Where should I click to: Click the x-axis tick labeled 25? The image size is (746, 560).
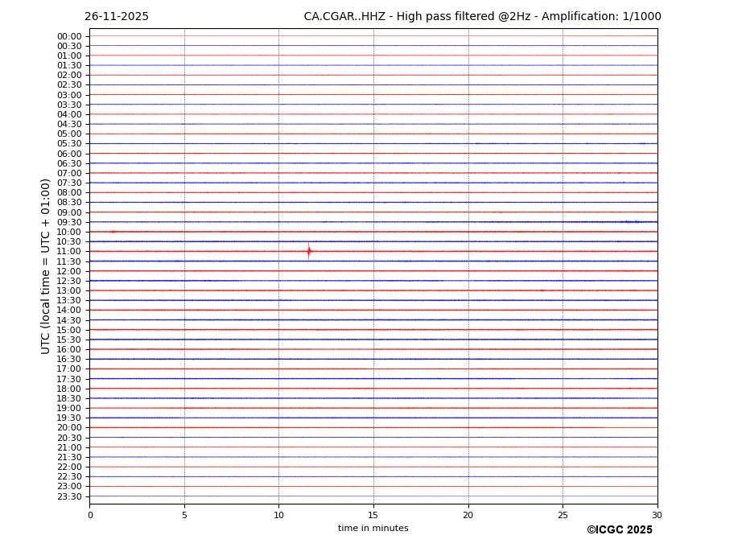pyautogui.click(x=563, y=515)
